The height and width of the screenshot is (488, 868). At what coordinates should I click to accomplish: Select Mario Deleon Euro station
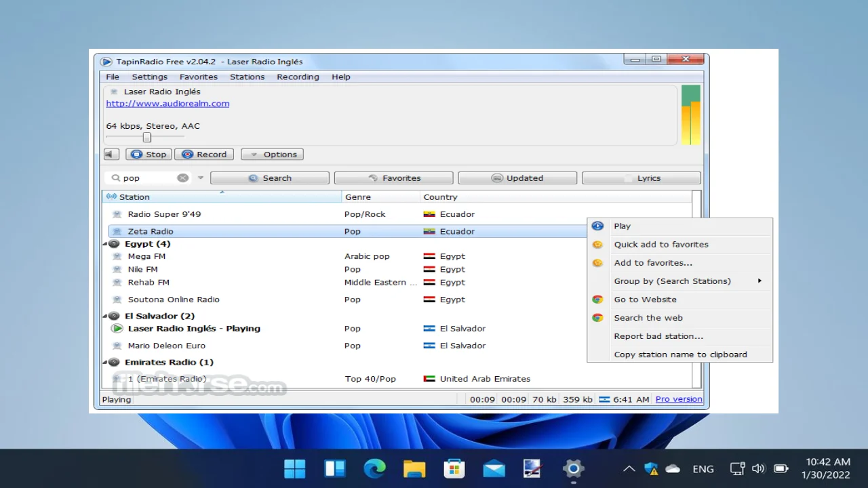click(x=166, y=346)
